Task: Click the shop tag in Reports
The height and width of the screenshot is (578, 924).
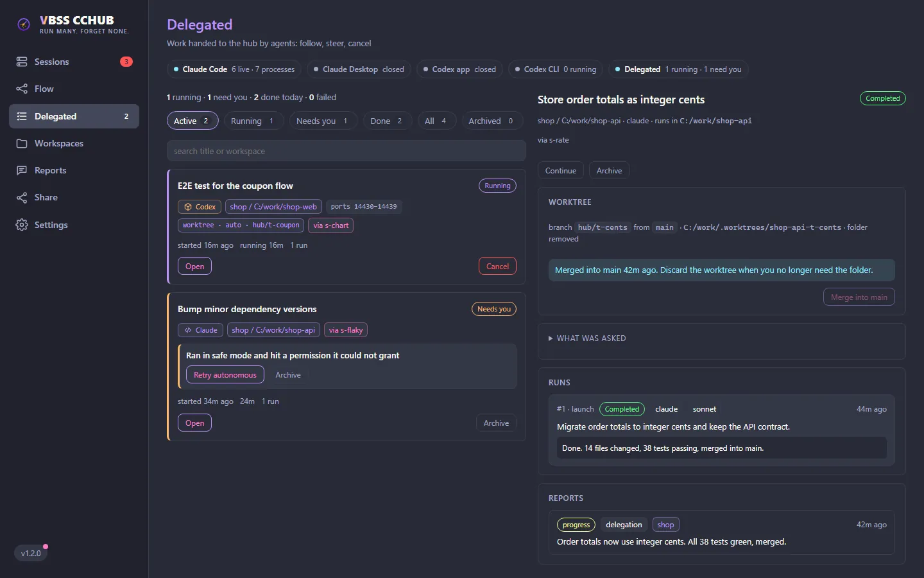Action: (665, 525)
